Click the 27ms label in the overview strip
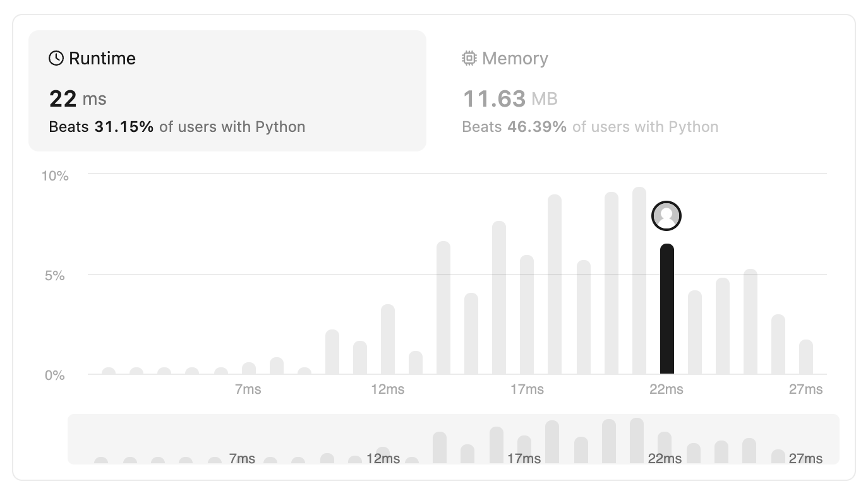The width and height of the screenshot is (868, 491). [806, 458]
